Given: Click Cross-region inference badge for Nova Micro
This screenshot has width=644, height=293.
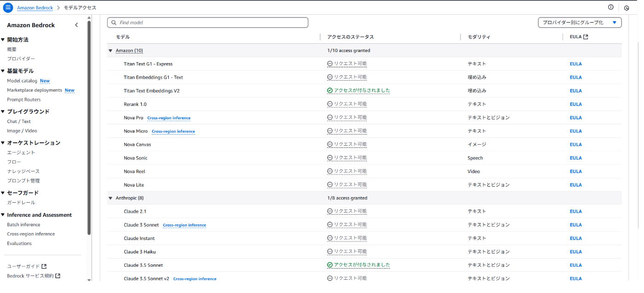Looking at the screenshot, I should tap(173, 131).
